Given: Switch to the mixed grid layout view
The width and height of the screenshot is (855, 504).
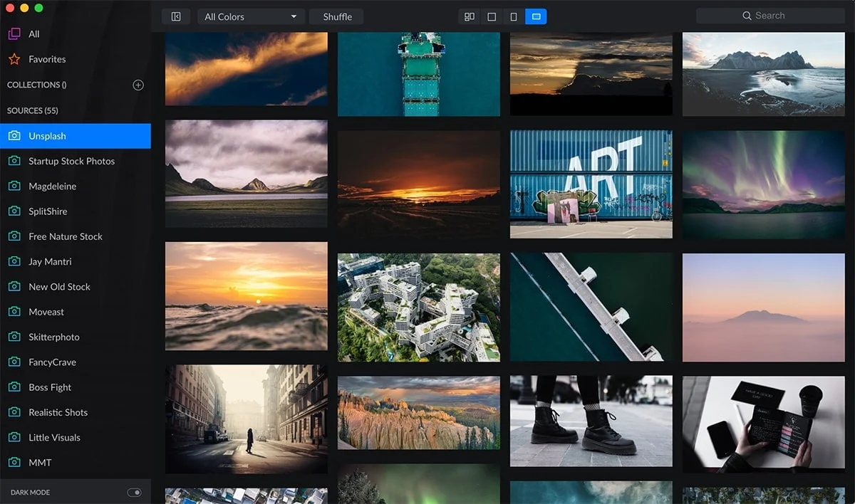Looking at the screenshot, I should 470,16.
